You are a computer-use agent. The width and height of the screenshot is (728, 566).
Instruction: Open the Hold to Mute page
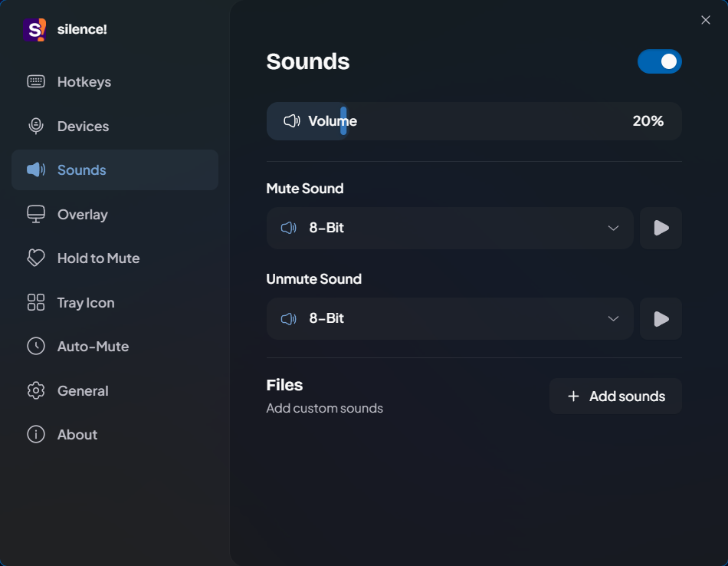click(115, 258)
